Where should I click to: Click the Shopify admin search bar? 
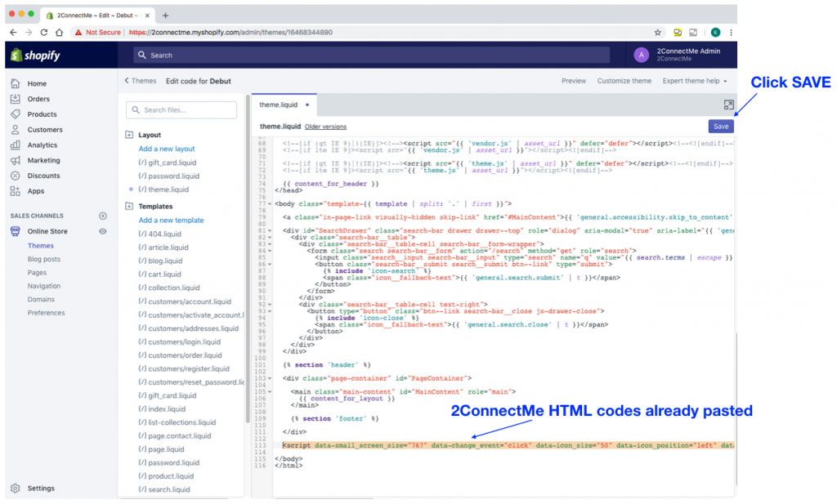click(372, 55)
